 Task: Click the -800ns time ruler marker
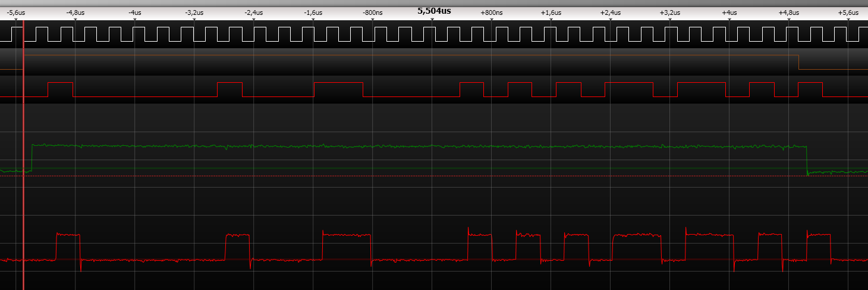[372, 13]
